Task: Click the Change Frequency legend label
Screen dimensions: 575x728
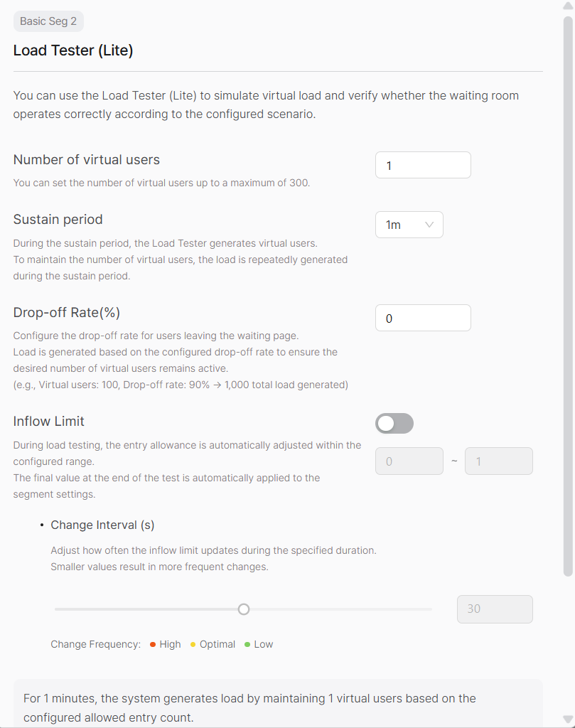Action: 95,644
